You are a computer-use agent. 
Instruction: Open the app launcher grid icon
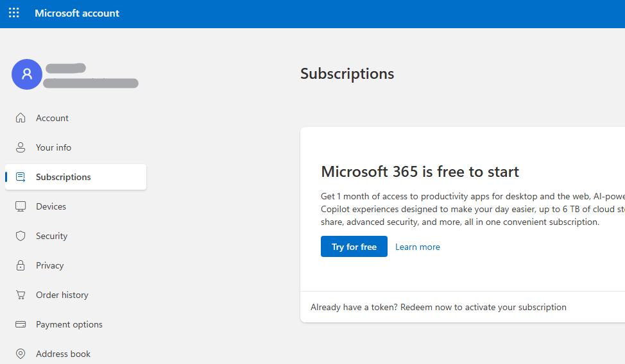tap(14, 13)
